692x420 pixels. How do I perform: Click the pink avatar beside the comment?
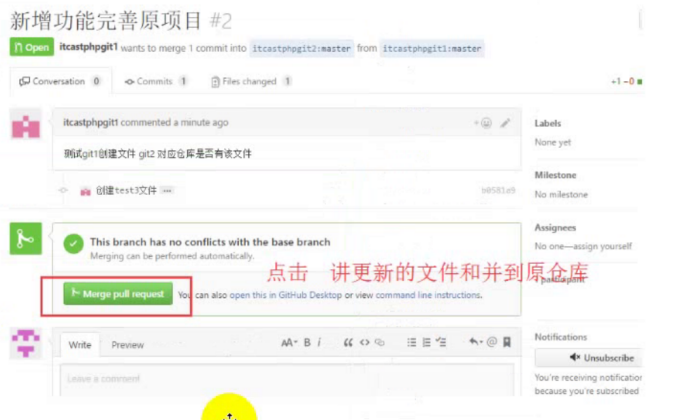point(26,125)
